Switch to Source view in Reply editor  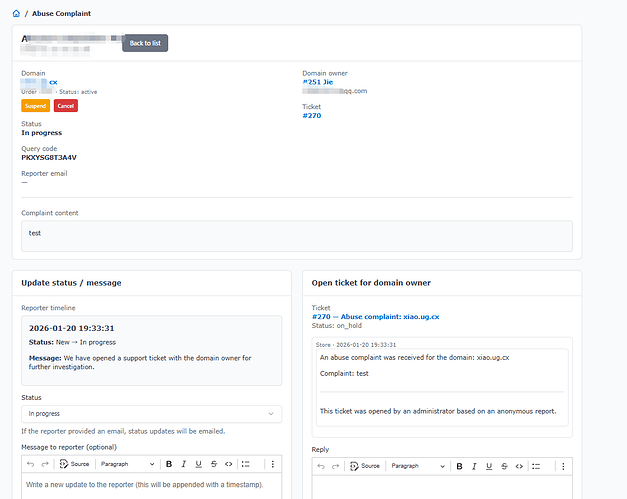pos(365,466)
